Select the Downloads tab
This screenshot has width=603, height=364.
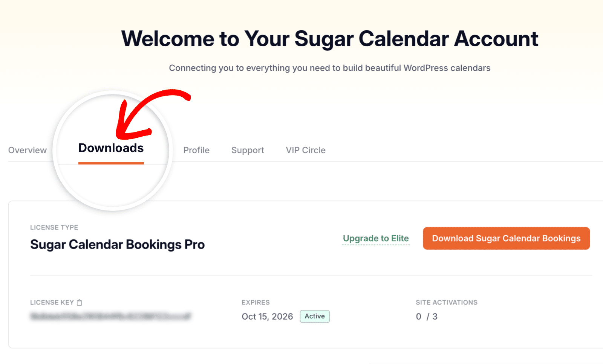coord(111,148)
